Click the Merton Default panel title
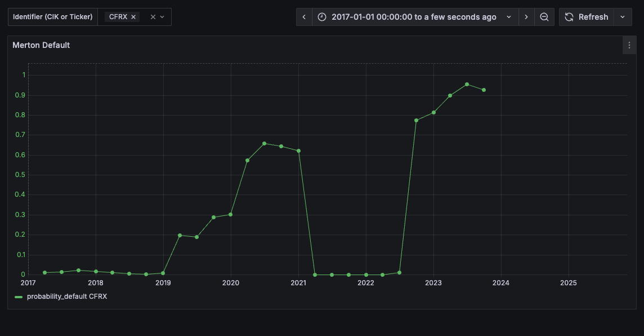 point(41,45)
